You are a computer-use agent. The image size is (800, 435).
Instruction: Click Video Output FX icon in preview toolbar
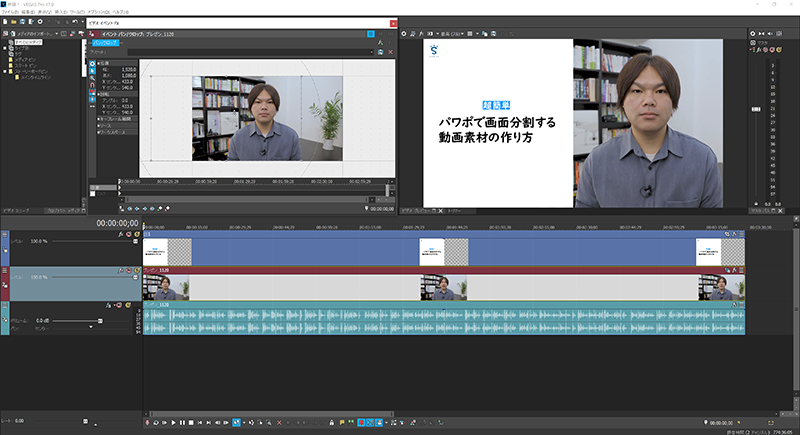pyautogui.click(x=421, y=34)
